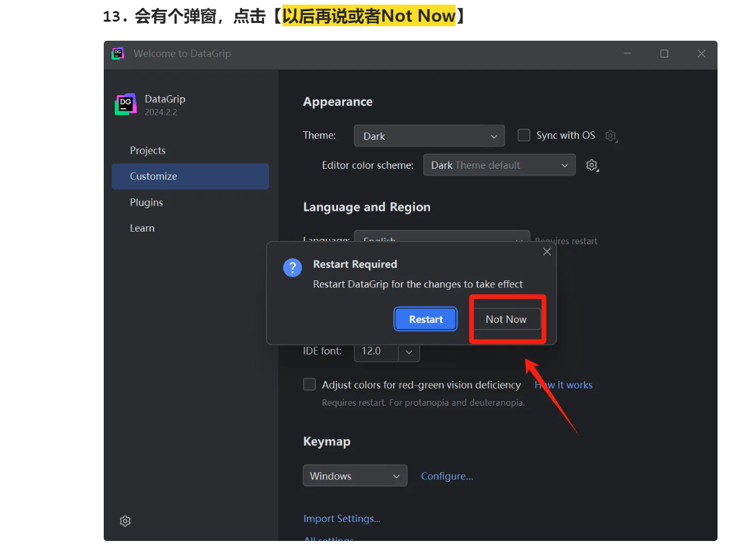Click the version text 2024.2.2
The width and height of the screenshot is (753, 560).
tap(161, 112)
